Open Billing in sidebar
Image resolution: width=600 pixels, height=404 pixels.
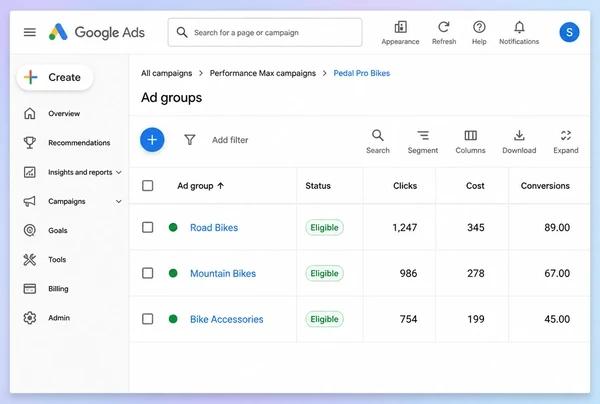click(58, 289)
